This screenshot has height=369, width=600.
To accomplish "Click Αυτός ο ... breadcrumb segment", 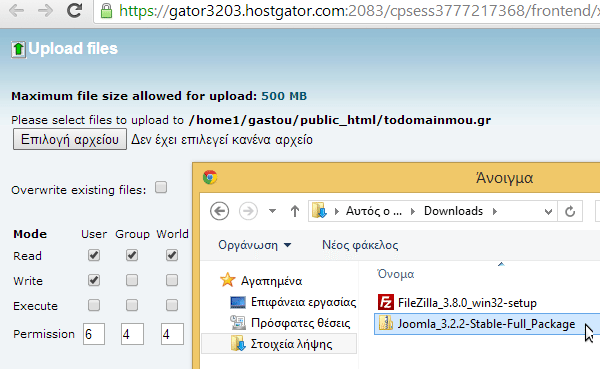I will 373,211.
